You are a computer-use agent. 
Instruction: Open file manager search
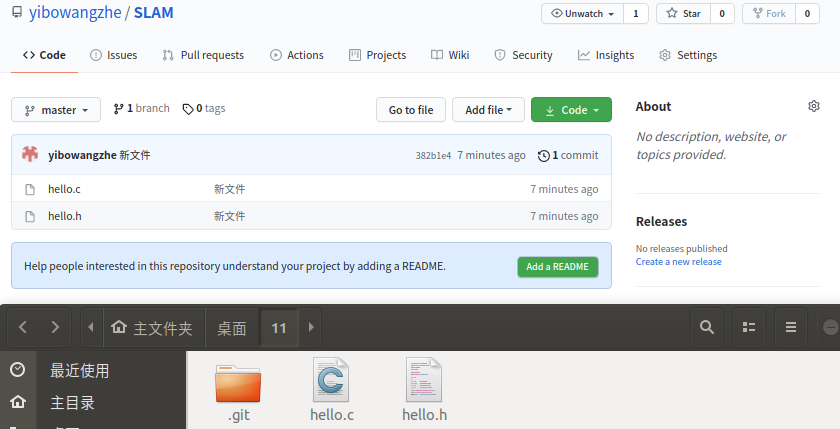tap(707, 327)
